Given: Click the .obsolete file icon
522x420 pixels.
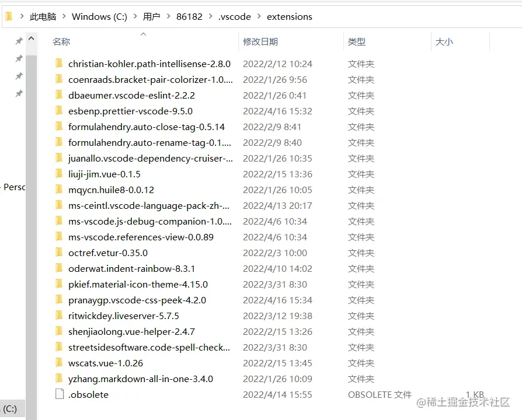Looking at the screenshot, I should tap(59, 394).
